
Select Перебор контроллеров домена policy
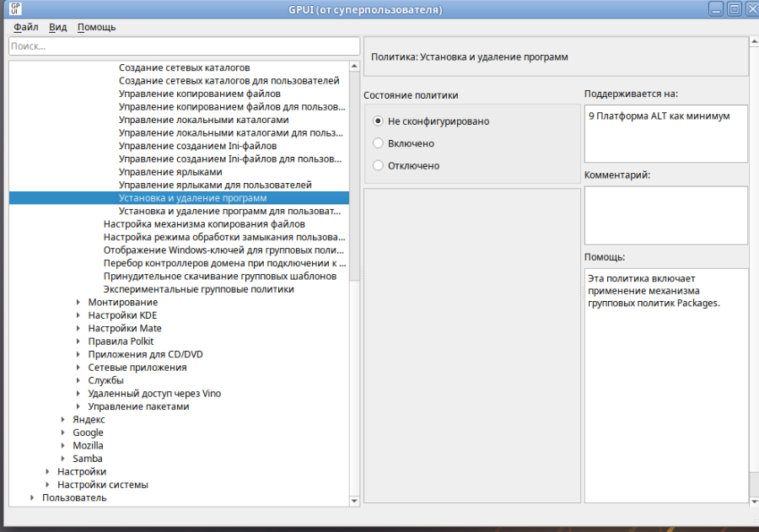tap(224, 263)
